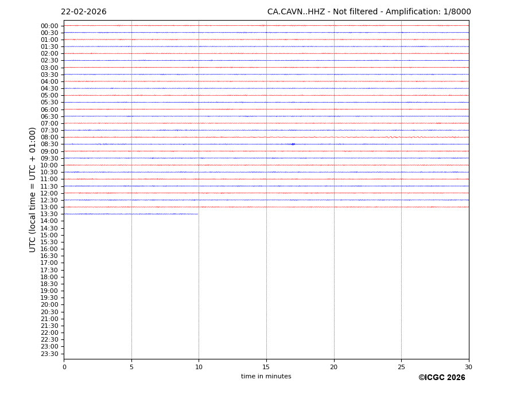Click the 15 tick on the minutes axis

(266, 367)
